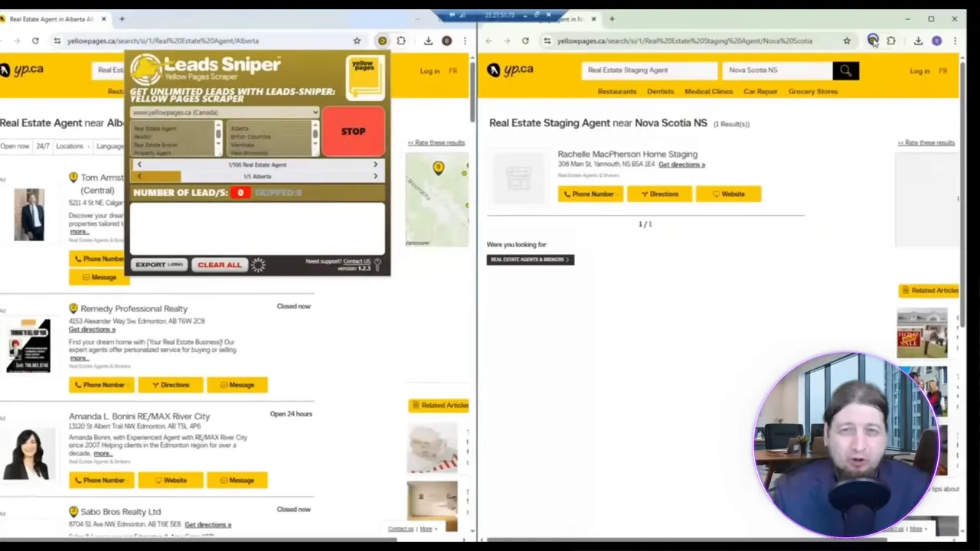Reload the right browser page
Viewport: 980px width, 551px height.
point(525,41)
